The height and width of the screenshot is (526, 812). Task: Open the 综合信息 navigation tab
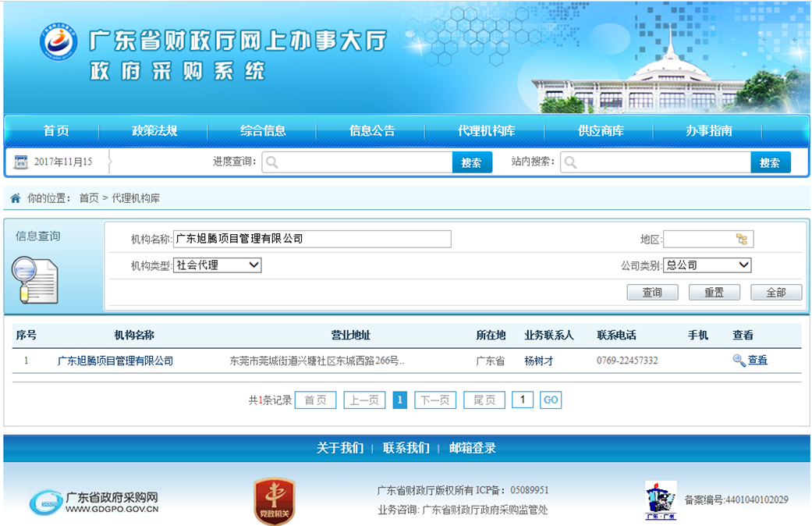pos(263,130)
